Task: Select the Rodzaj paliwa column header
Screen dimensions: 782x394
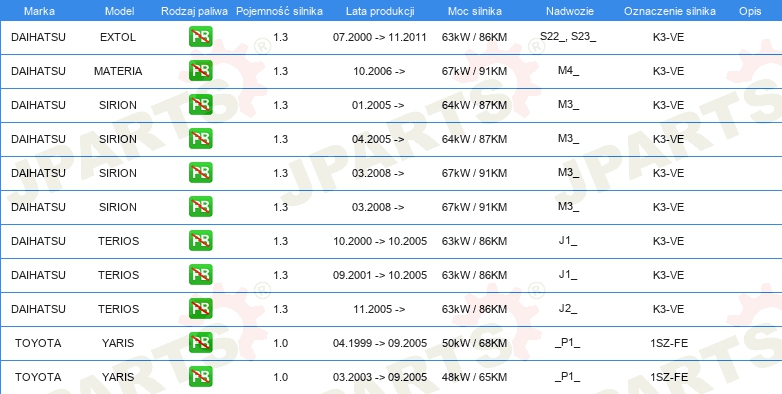Action: pyautogui.click(x=195, y=11)
